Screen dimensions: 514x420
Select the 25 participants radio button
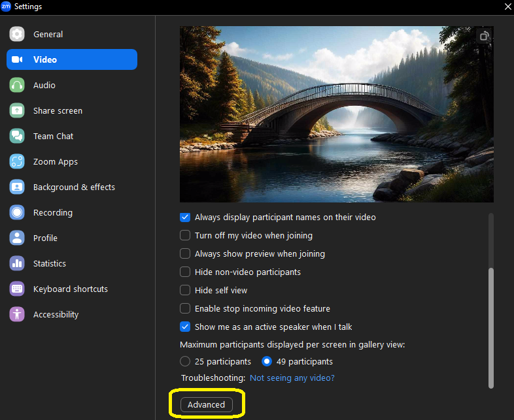[x=185, y=361]
